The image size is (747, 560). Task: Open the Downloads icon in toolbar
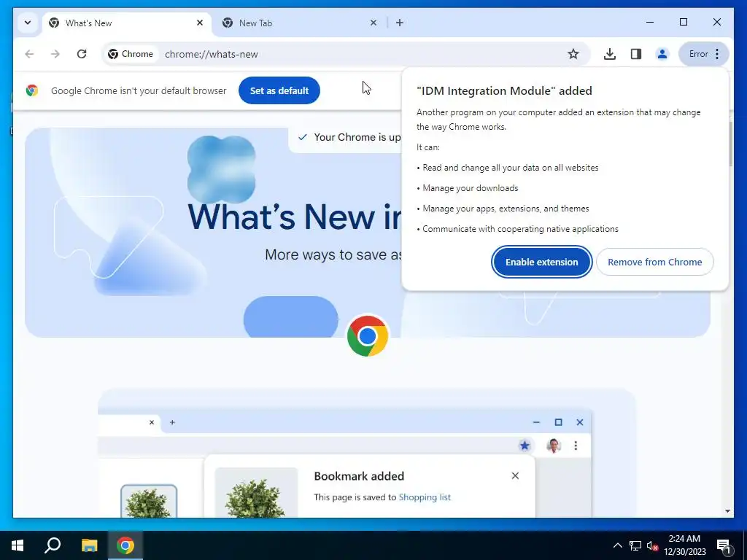click(x=609, y=54)
